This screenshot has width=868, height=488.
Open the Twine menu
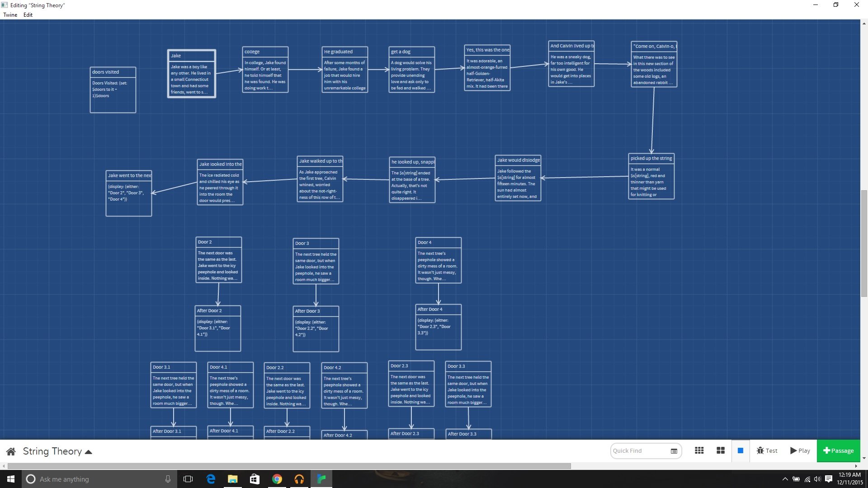10,14
